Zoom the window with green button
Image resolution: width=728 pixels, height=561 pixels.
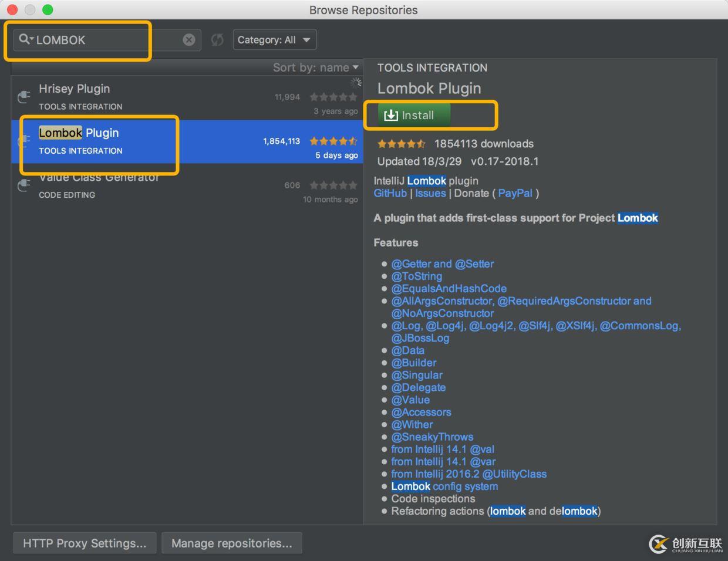[x=48, y=9]
